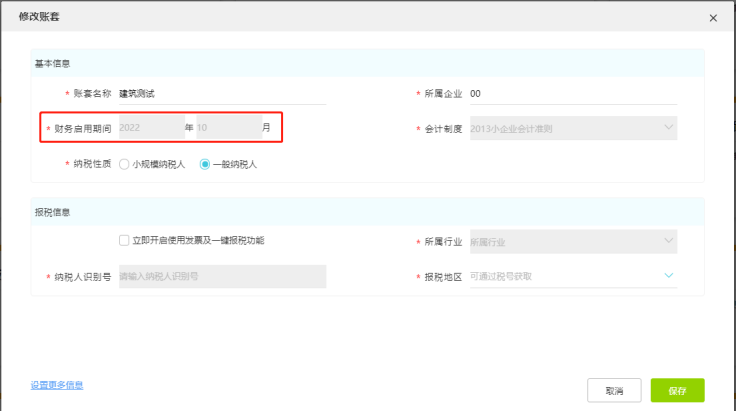Screen dimensions: 736x411
Task: Click the green 保存 button
Action: [x=677, y=390]
